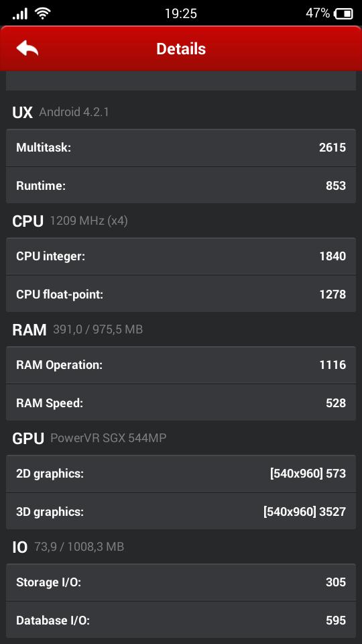Select the RAM Operation row
Viewport: 362px width, 644px height.
(181, 365)
